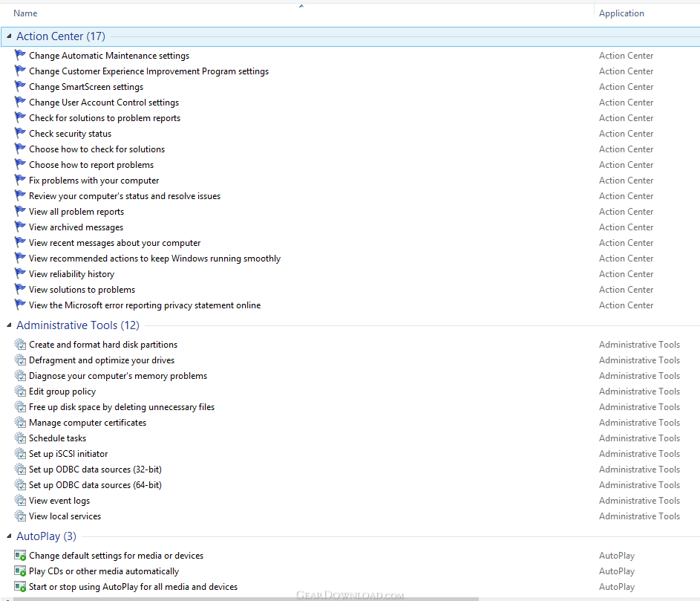Click gear icon beside Set up ODBC data sources (32-bit)
The height and width of the screenshot is (601, 700).
pos(20,470)
